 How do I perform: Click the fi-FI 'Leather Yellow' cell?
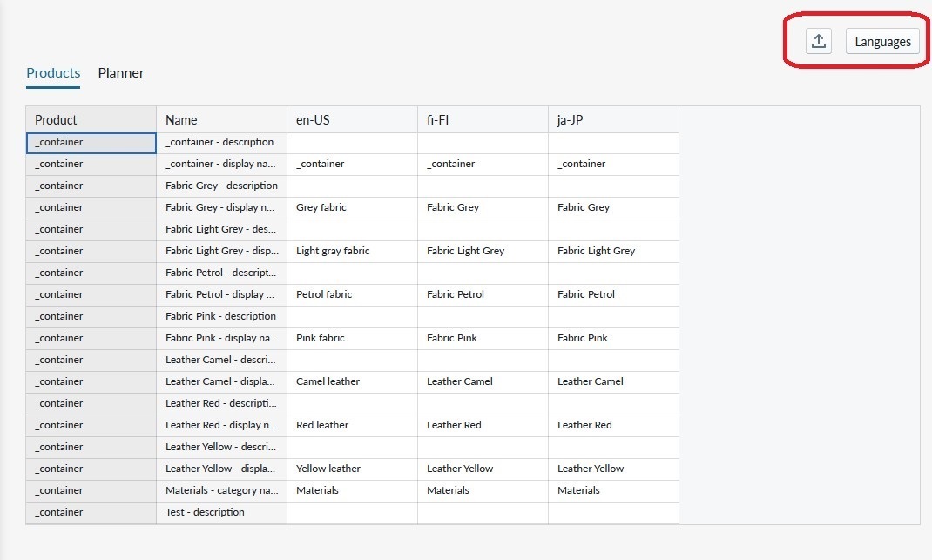(x=483, y=469)
